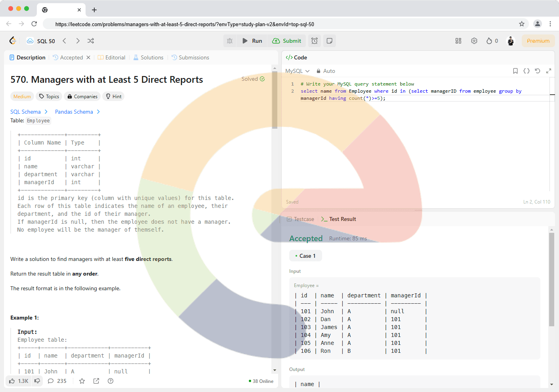The width and height of the screenshot is (559, 392).
Task: Click the Premium button
Action: pyautogui.click(x=538, y=41)
